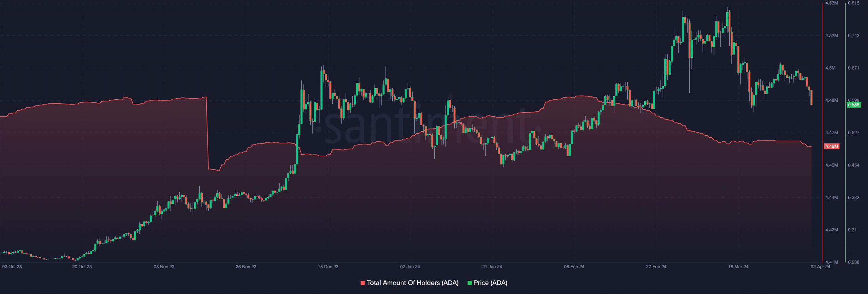868x294 pixels.
Task: Click the 15 Dec 23 date label
Action: click(328, 267)
